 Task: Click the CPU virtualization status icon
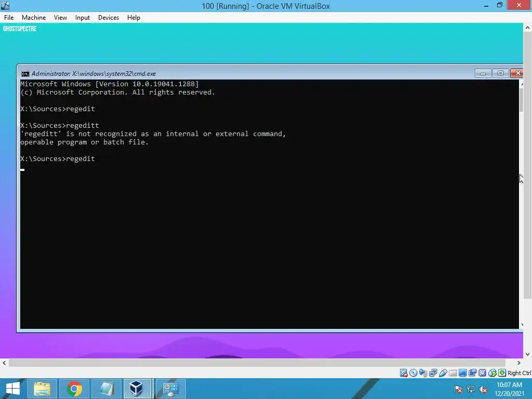point(482,373)
